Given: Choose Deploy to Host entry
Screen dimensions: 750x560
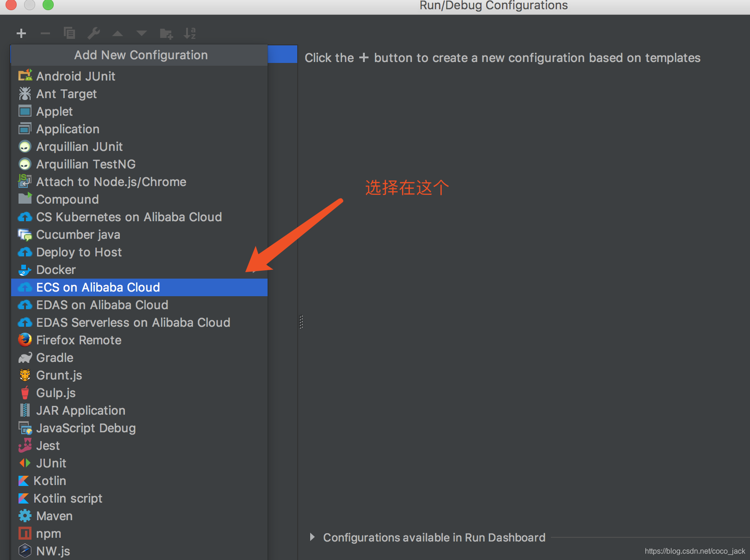Looking at the screenshot, I should pyautogui.click(x=139, y=252).
